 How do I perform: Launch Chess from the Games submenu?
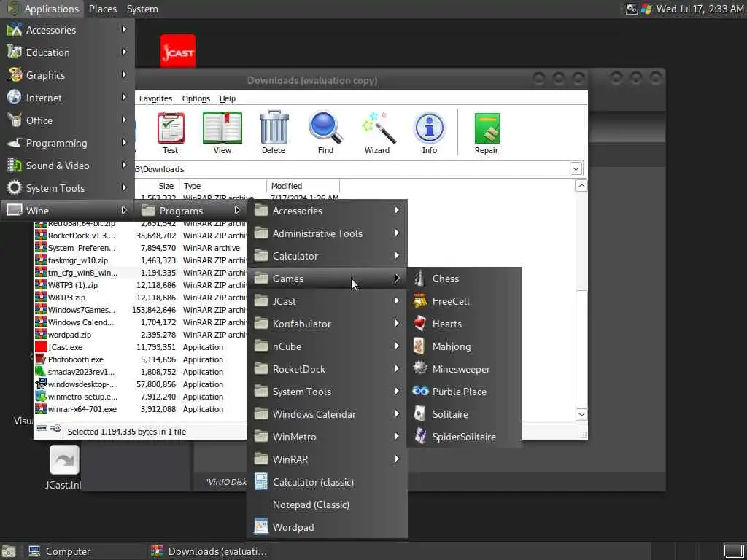tap(465, 279)
